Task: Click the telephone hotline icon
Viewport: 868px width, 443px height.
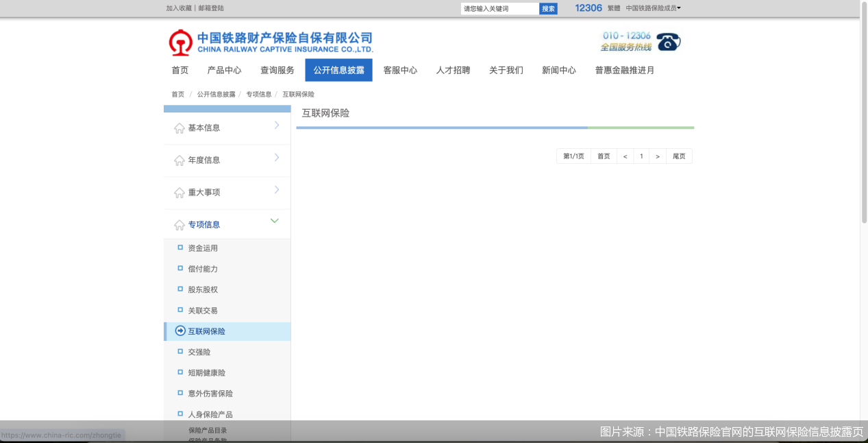Action: (668, 42)
